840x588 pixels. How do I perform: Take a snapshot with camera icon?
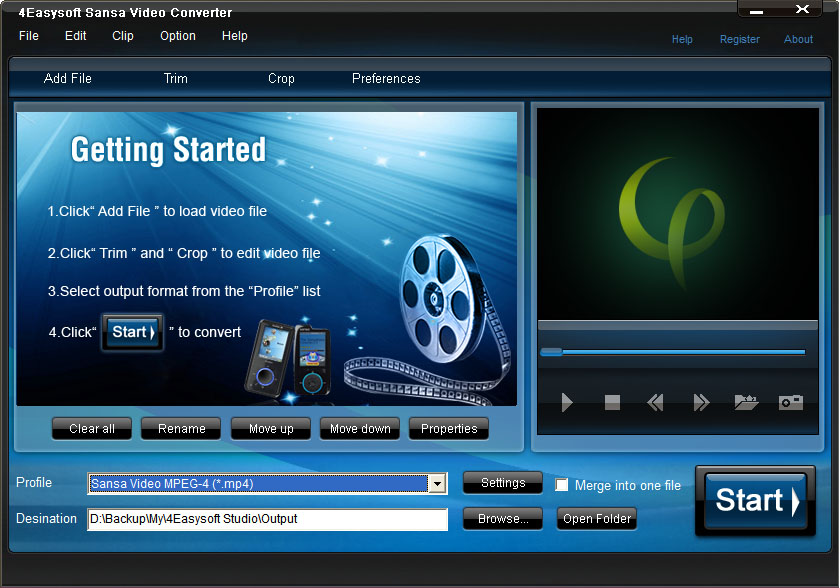point(791,402)
